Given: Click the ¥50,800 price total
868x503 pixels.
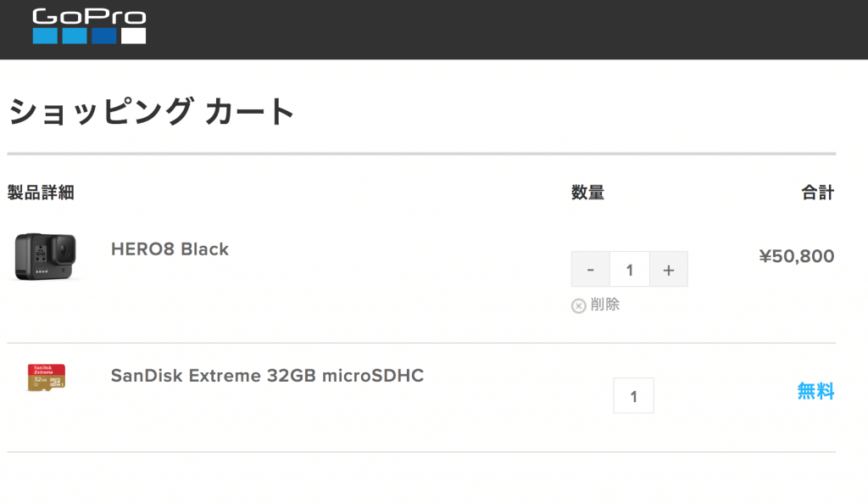Looking at the screenshot, I should [x=797, y=256].
